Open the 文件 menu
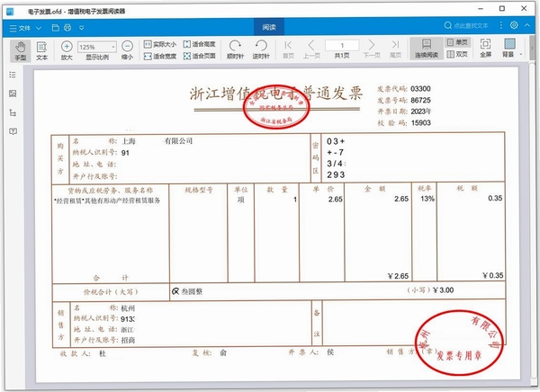This screenshot has height=392, width=540. coord(20,28)
